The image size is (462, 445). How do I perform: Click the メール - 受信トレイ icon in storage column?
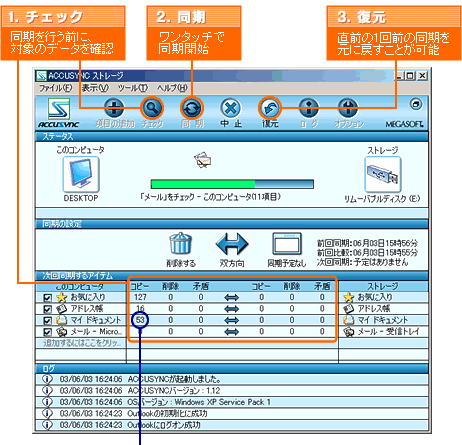click(348, 332)
